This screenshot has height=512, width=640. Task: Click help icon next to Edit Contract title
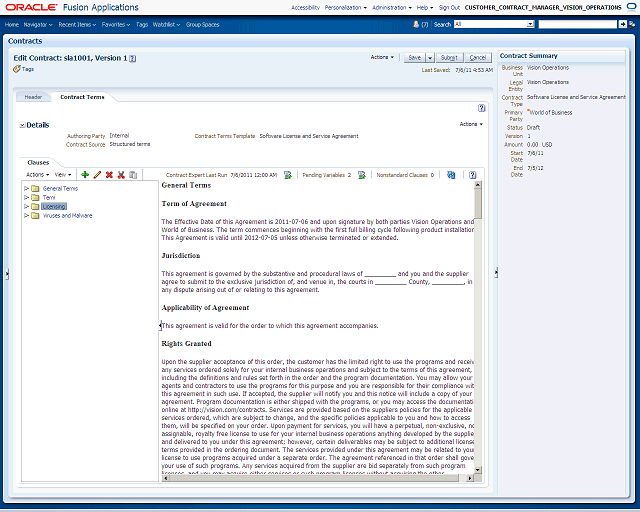tap(133, 58)
